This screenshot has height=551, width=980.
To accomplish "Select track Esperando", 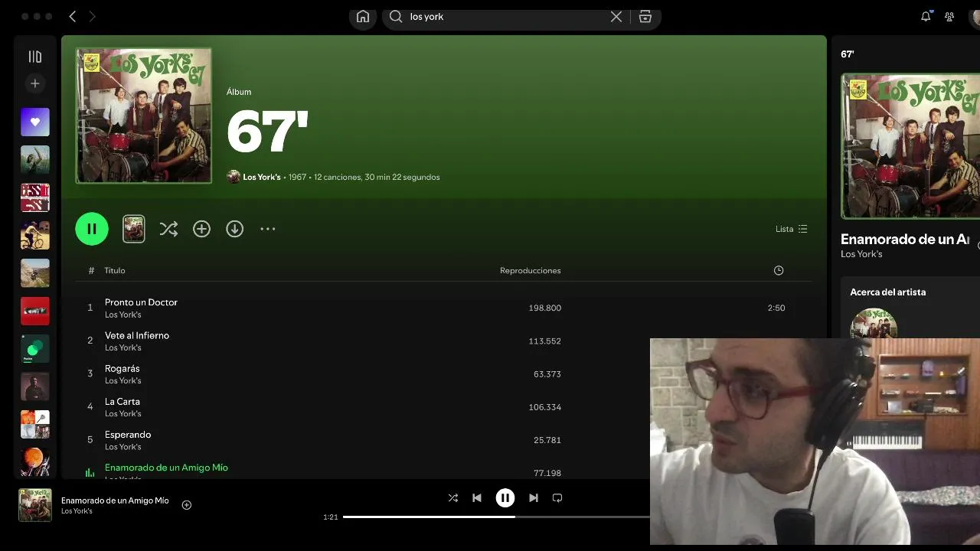I will [128, 434].
